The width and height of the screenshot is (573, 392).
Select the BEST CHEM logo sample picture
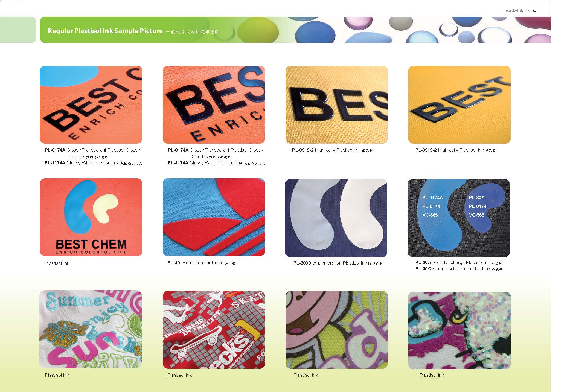[91, 217]
